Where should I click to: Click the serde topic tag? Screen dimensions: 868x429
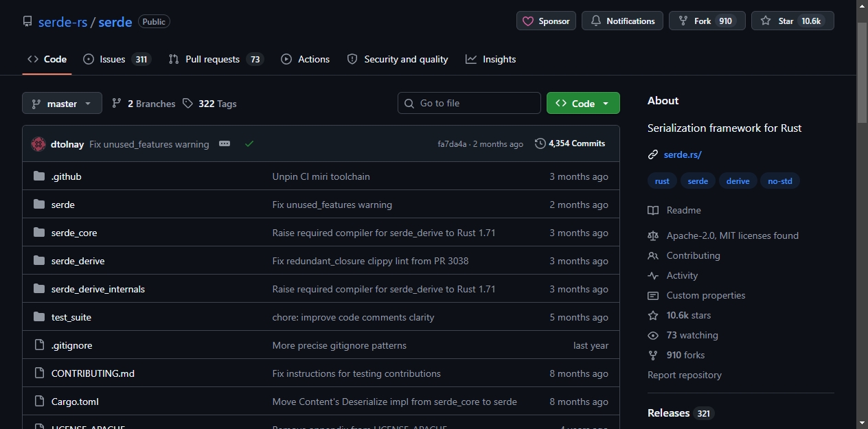tap(698, 181)
